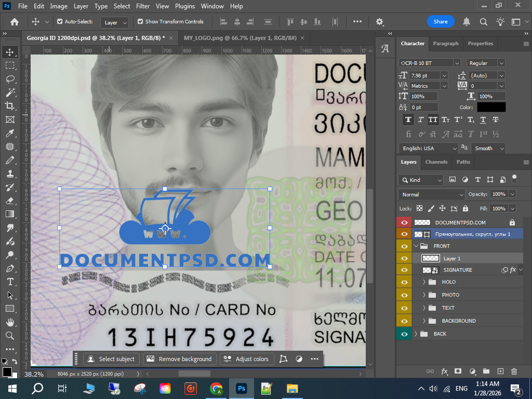This screenshot has height=399, width=532.
Task: Hide the BACK group with eye icon
Action: 404,334
